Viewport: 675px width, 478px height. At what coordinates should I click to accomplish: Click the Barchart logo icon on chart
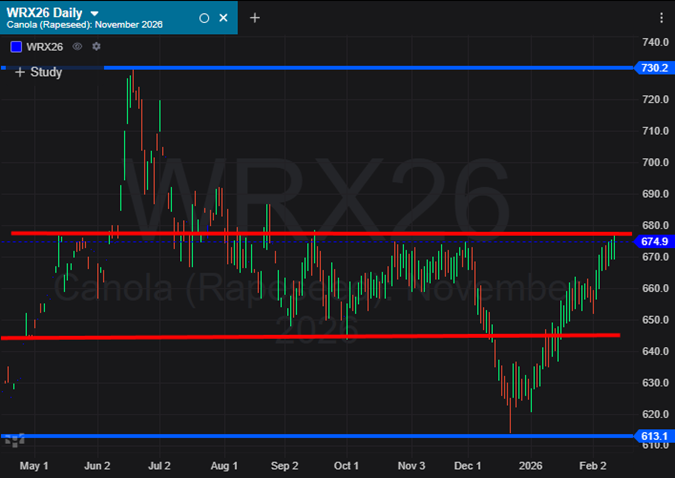(15, 440)
